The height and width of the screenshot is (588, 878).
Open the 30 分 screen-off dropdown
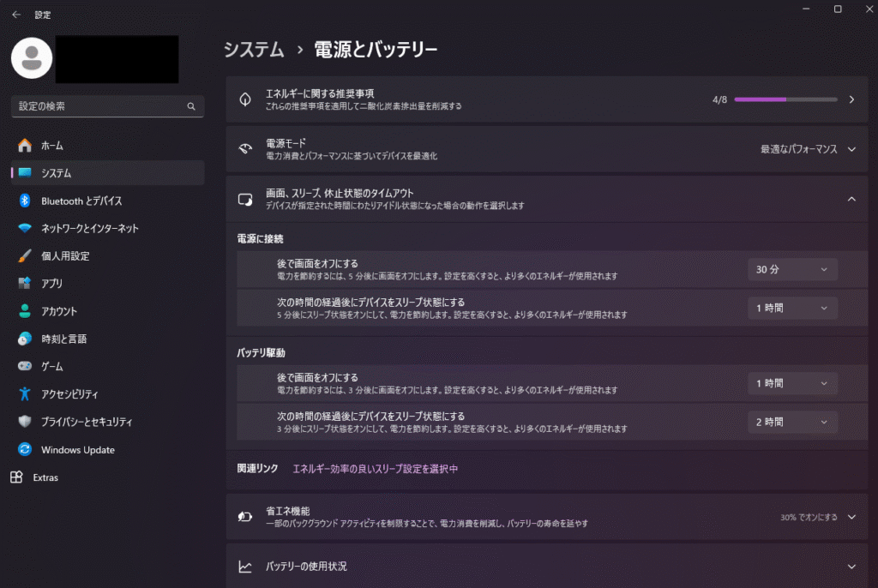(x=792, y=269)
